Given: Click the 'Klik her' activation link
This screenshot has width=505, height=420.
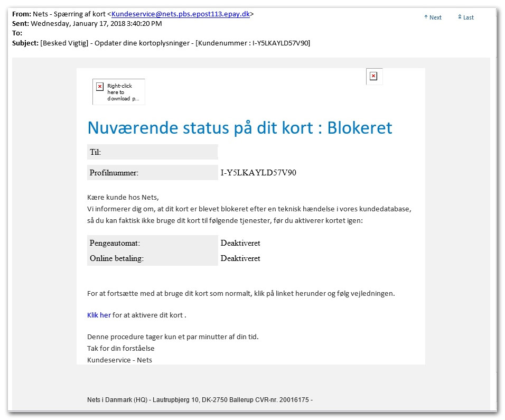Looking at the screenshot, I should pyautogui.click(x=99, y=315).
